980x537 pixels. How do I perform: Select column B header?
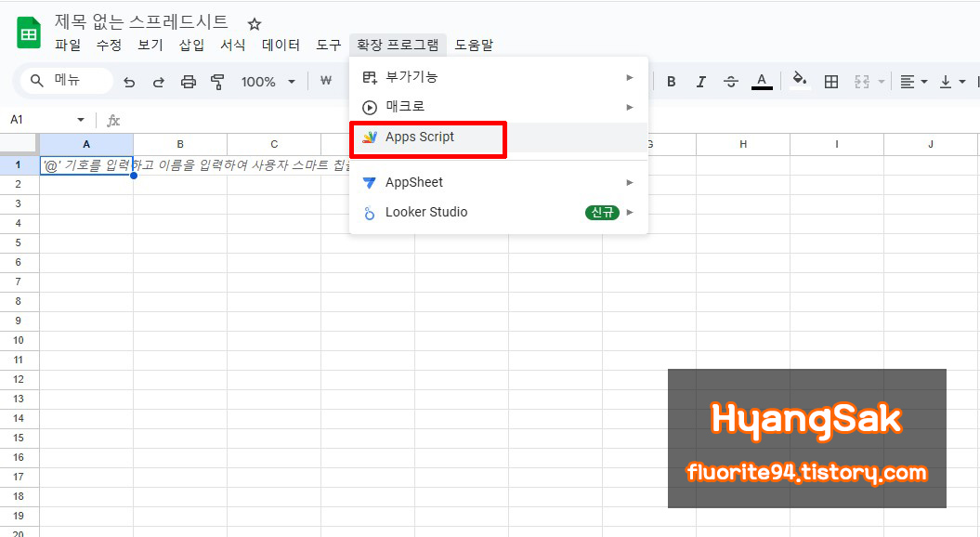[180, 144]
